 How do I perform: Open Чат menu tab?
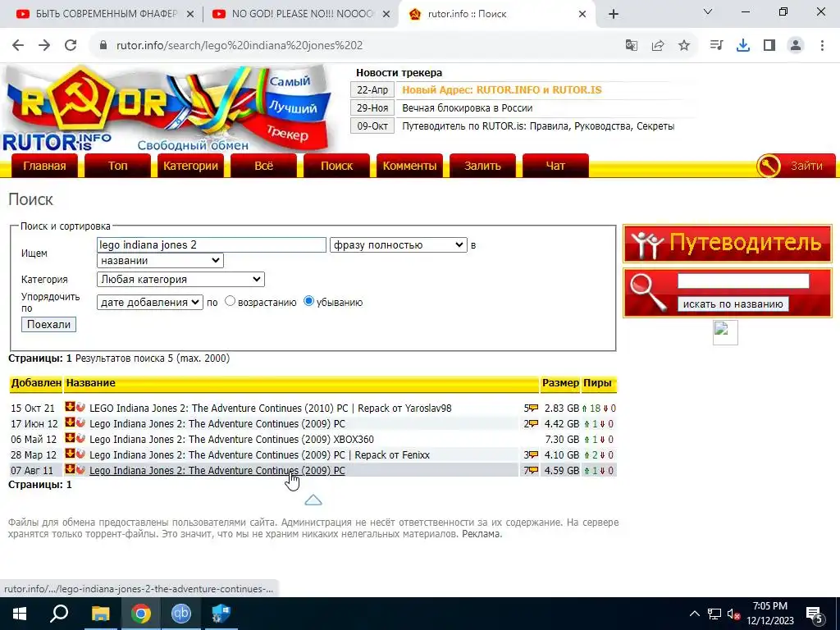point(555,166)
